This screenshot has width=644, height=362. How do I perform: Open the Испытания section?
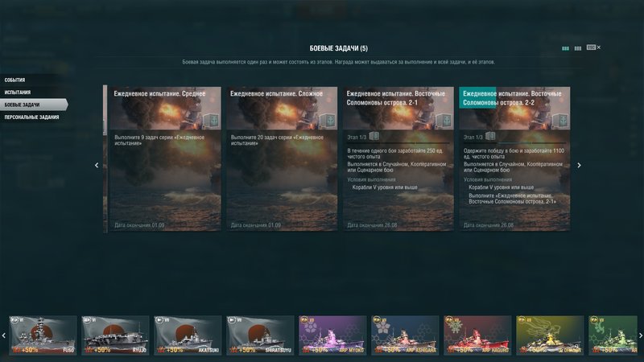point(18,93)
